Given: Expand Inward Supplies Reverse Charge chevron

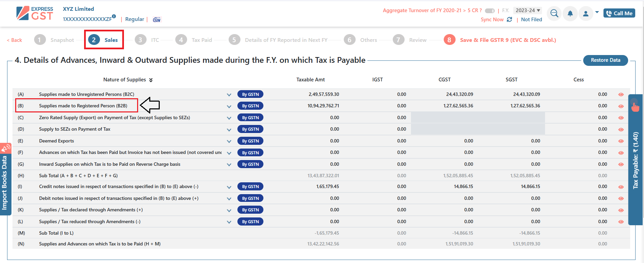Looking at the screenshot, I should 229,165.
